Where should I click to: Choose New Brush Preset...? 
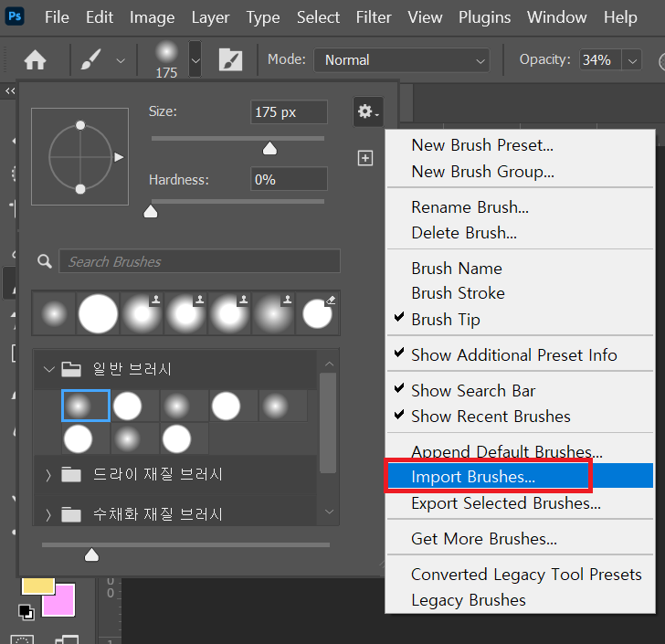tap(520, 145)
